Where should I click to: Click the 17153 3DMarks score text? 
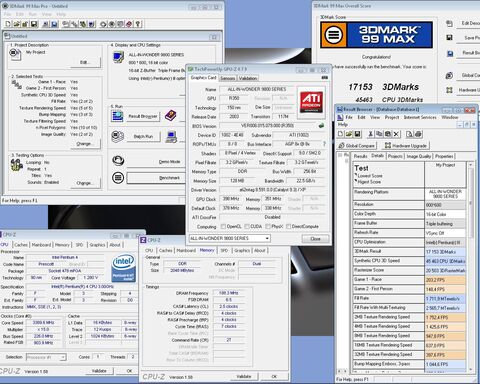tap(383, 87)
